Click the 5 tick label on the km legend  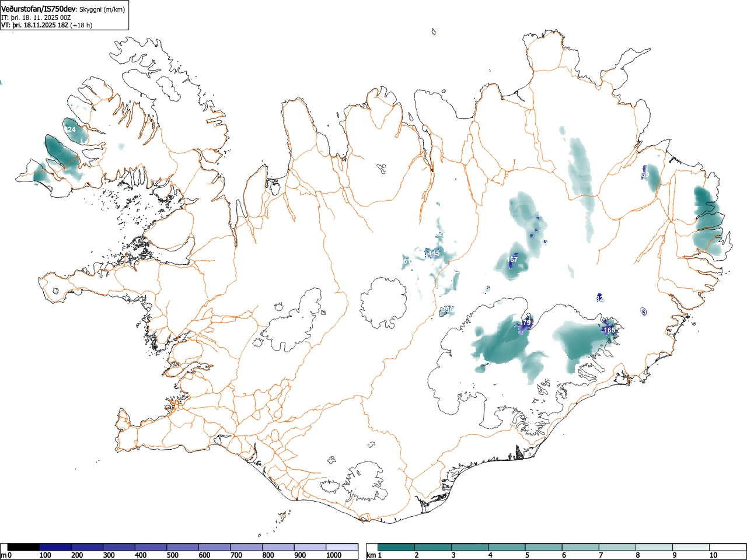click(526, 555)
